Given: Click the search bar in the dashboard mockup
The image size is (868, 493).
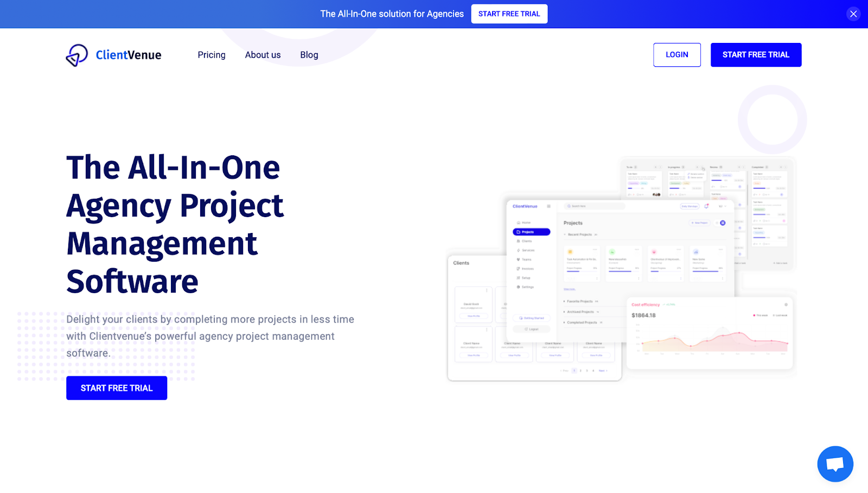Looking at the screenshot, I should 594,206.
